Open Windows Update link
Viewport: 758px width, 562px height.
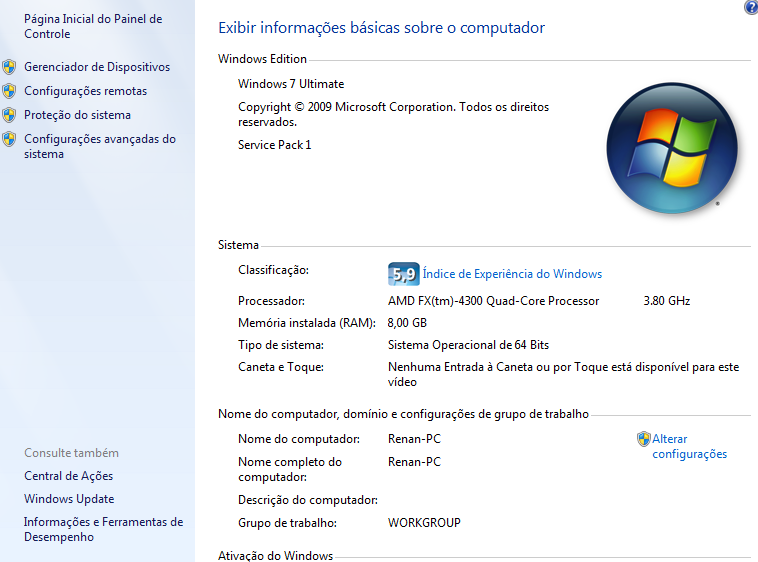(x=69, y=499)
